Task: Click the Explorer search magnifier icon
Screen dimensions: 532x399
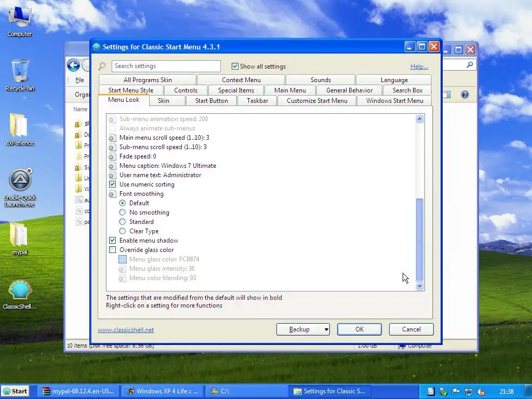Action: coord(470,64)
